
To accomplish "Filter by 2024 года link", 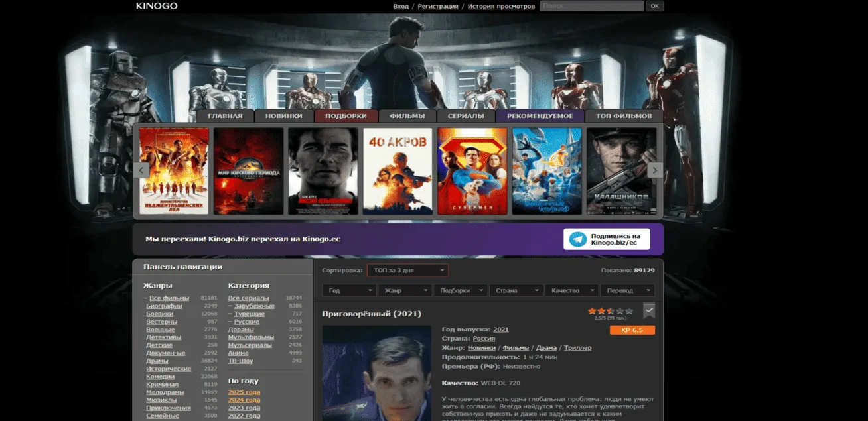I will [x=244, y=400].
